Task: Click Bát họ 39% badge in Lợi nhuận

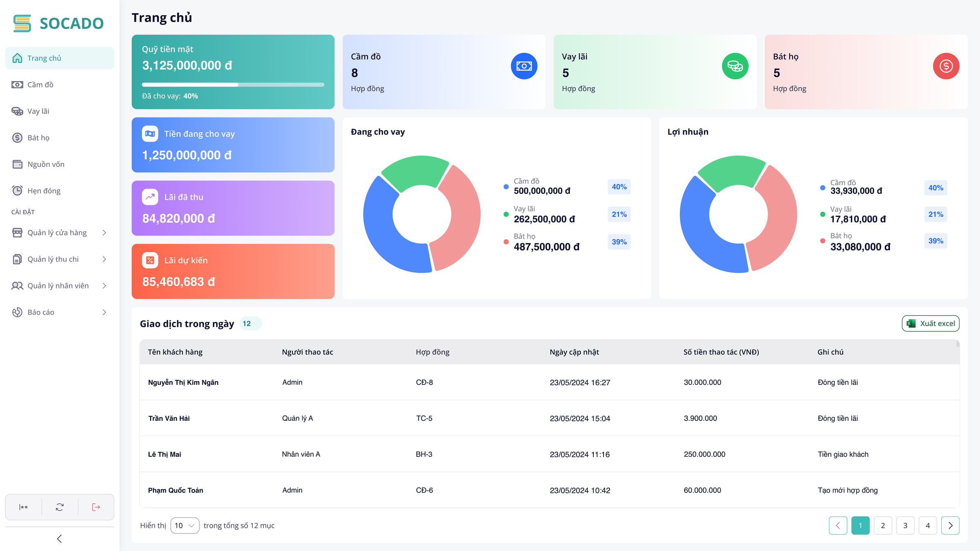Action: click(935, 241)
